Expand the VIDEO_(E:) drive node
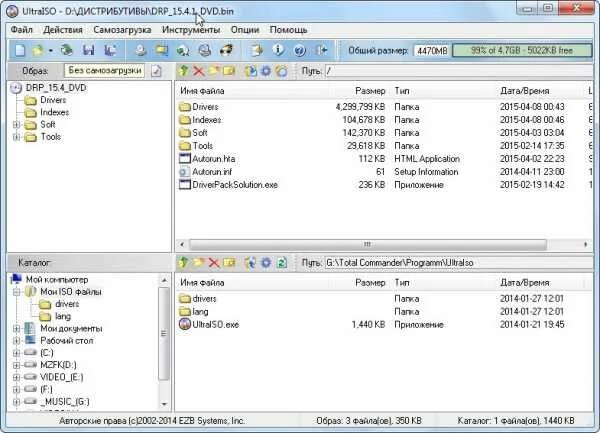Viewport: 600px width, 433px height. pos(16,378)
